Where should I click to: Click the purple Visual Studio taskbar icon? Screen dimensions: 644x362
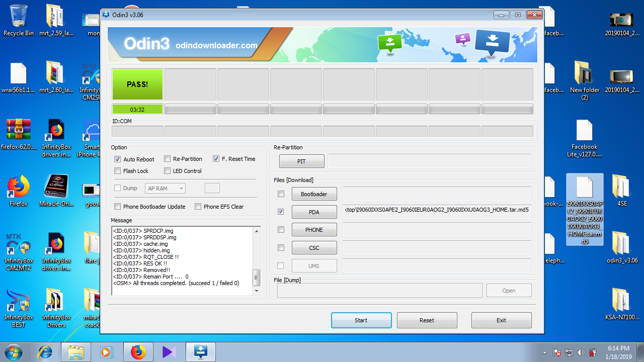169,352
